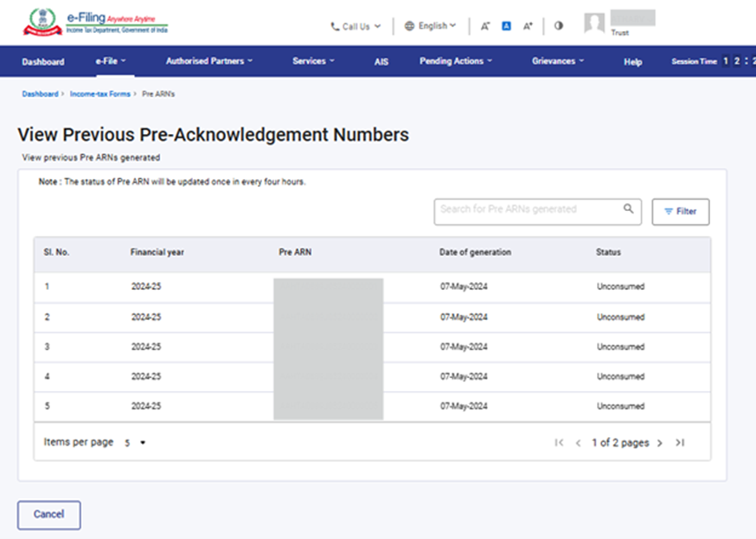
Task: Click the Income-tax Forms breadcrumb link
Action: tap(100, 93)
